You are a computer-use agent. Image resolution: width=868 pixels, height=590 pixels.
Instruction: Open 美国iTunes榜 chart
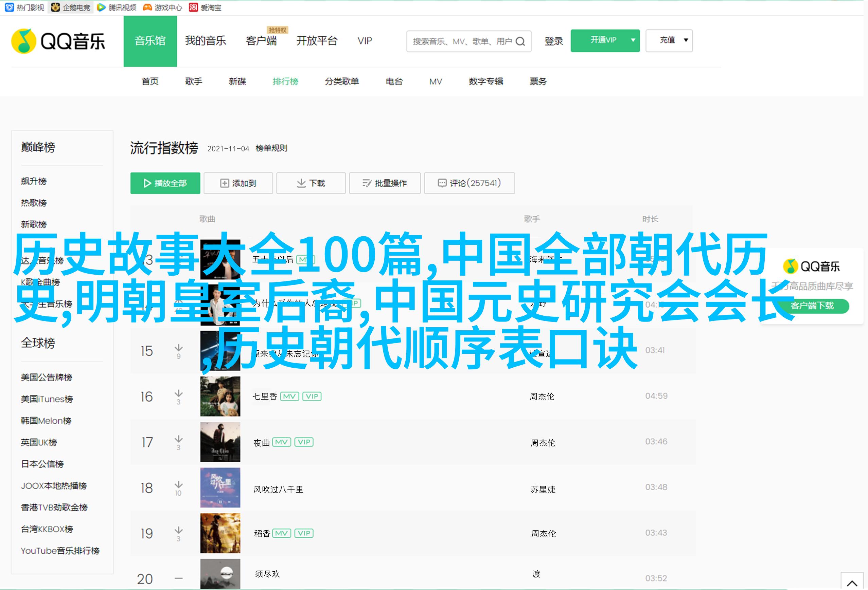[x=47, y=399]
